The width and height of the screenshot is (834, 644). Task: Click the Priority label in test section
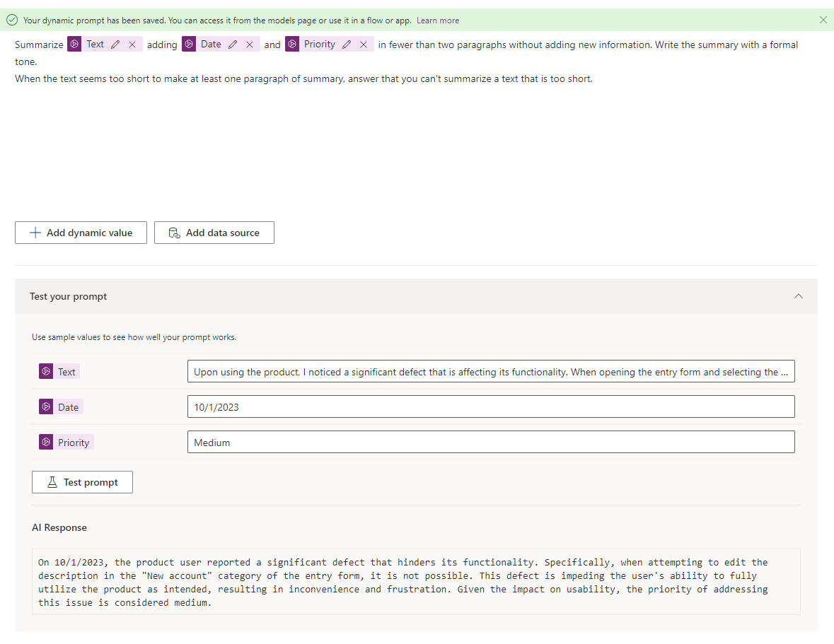[x=66, y=442]
